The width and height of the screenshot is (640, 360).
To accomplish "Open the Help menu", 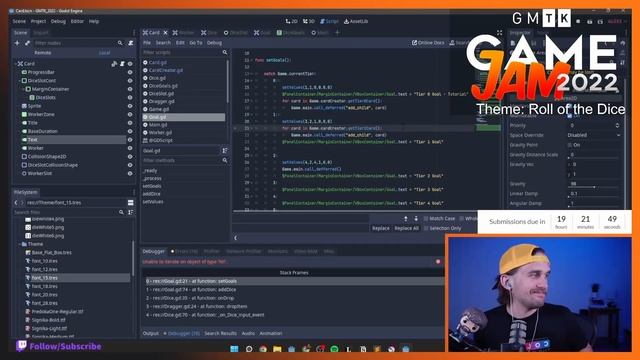I will pyautogui.click(x=94, y=21).
